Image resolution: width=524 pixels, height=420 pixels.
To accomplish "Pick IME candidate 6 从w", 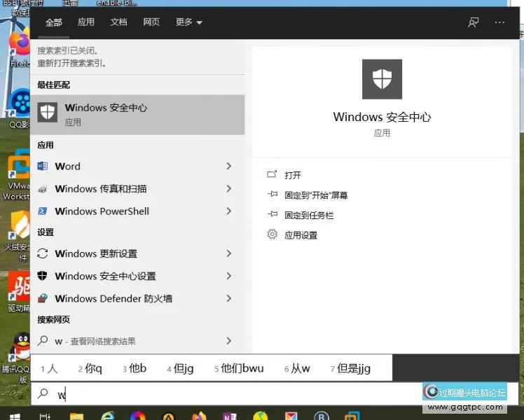I will click(297, 369).
